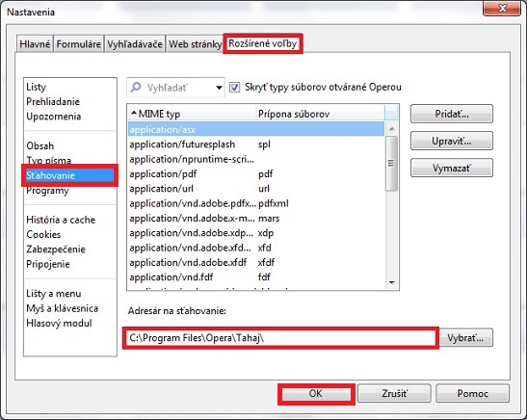Sort list by MIME typ column header
527x420 pixels.
pos(192,114)
